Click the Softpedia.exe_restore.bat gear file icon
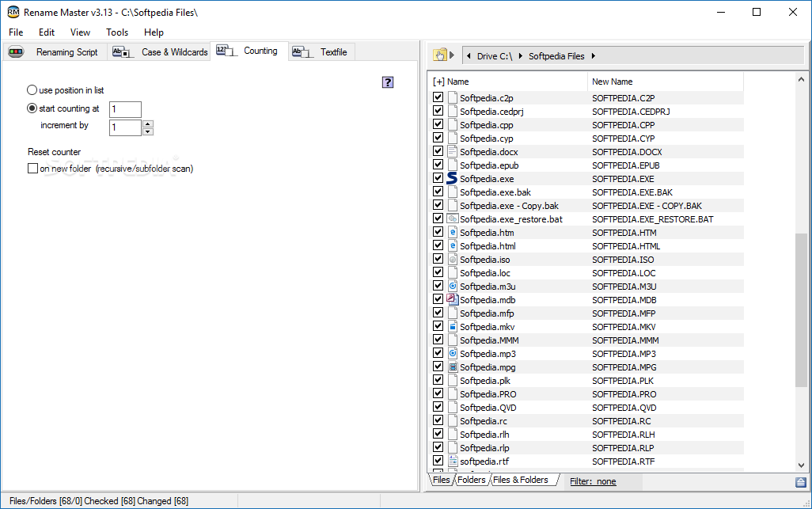 click(453, 218)
